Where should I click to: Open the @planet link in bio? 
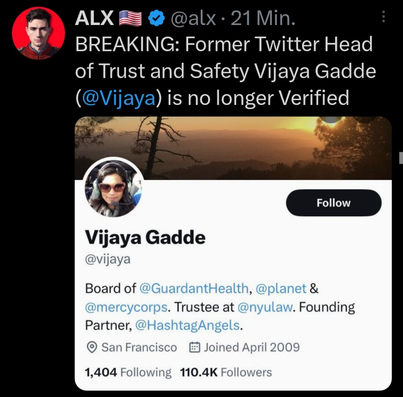tap(281, 288)
